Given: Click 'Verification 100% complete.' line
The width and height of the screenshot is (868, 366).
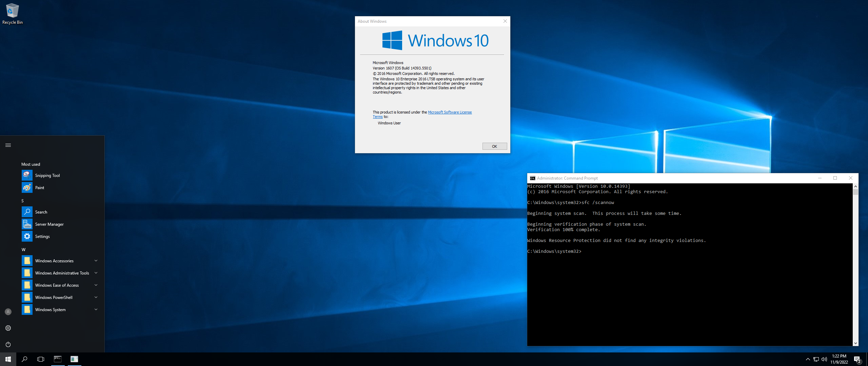Looking at the screenshot, I should 564,230.
